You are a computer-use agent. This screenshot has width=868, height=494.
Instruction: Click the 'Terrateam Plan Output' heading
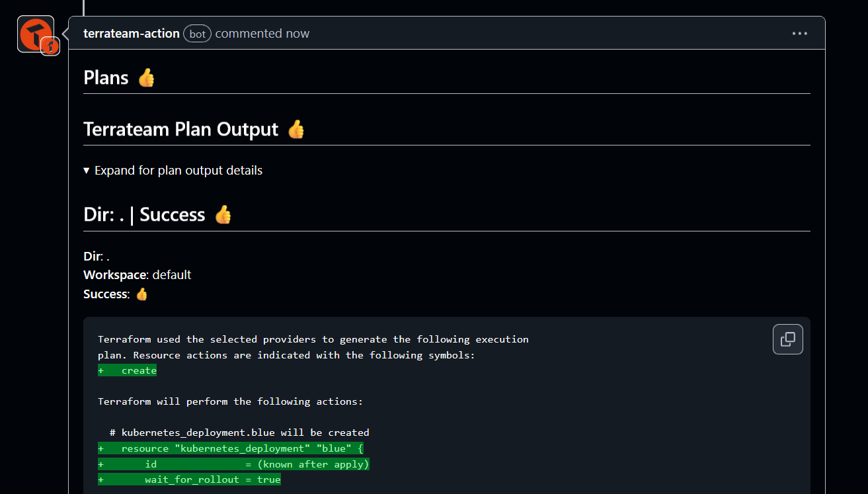[x=180, y=130]
